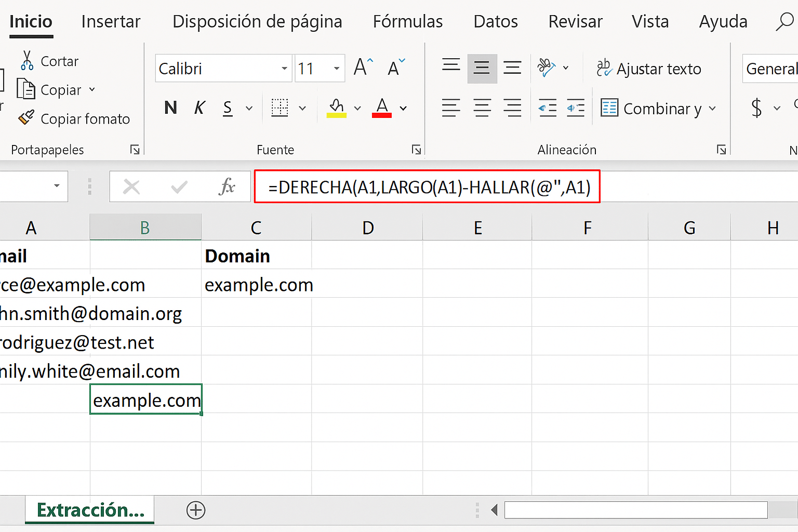
Task: Click the Copiar formato paintbrush icon
Action: [26, 118]
